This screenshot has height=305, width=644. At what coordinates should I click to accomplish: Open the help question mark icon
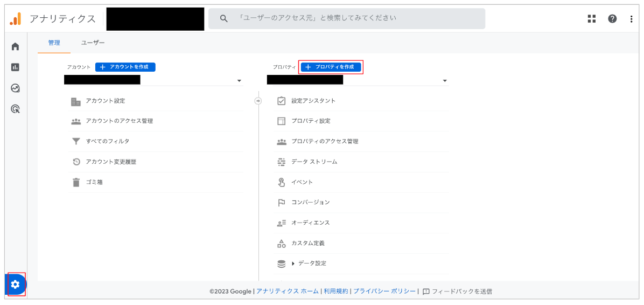[612, 18]
